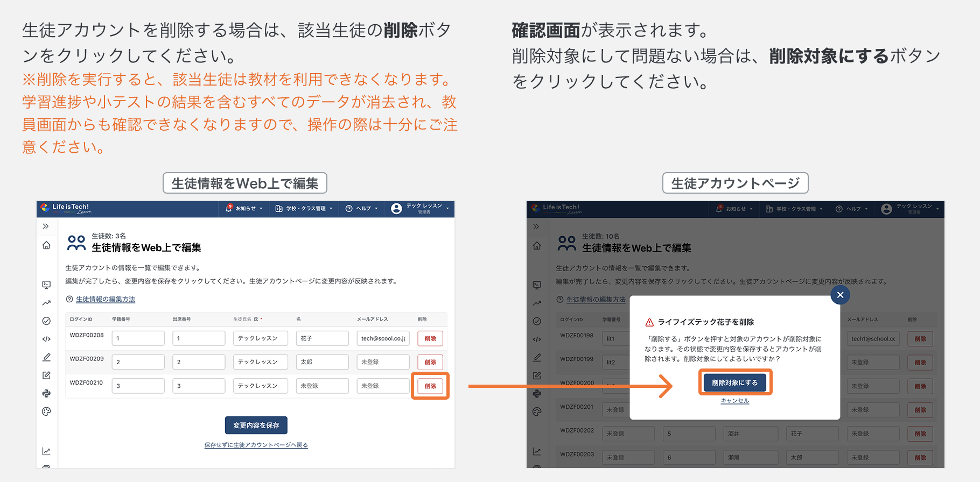This screenshot has width=980, height=482.
Task: Select the pencil icon in left screenshot sidebar
Action: click(46, 357)
